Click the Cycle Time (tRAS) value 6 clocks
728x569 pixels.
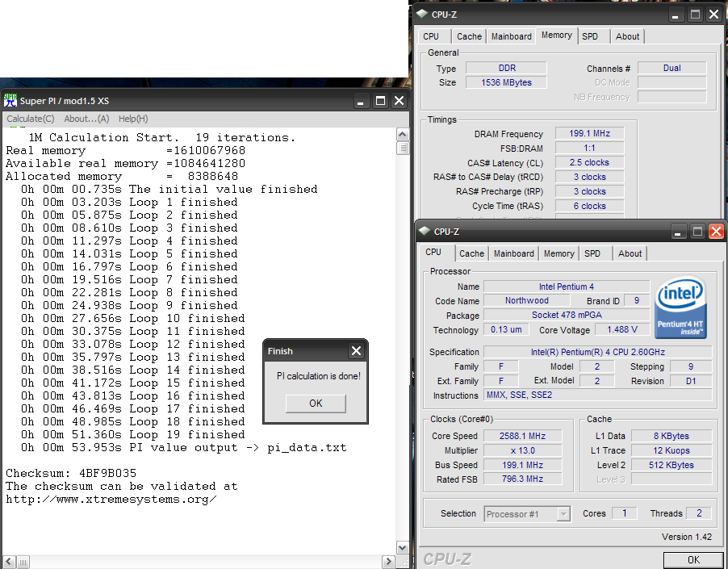590,206
